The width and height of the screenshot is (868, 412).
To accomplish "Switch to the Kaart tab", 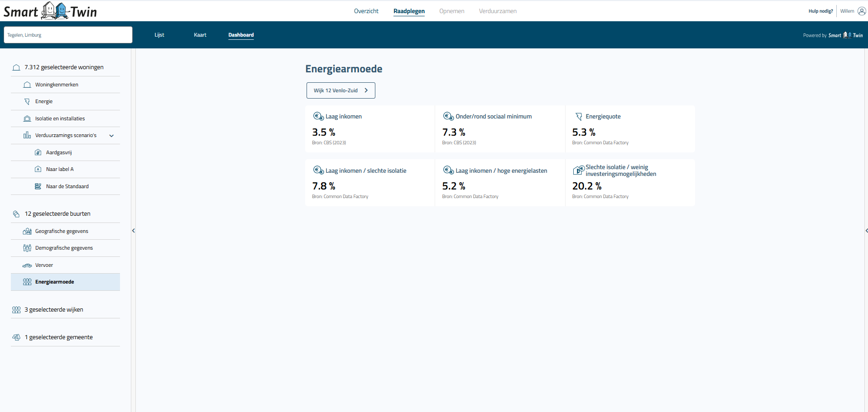I will click(x=200, y=35).
